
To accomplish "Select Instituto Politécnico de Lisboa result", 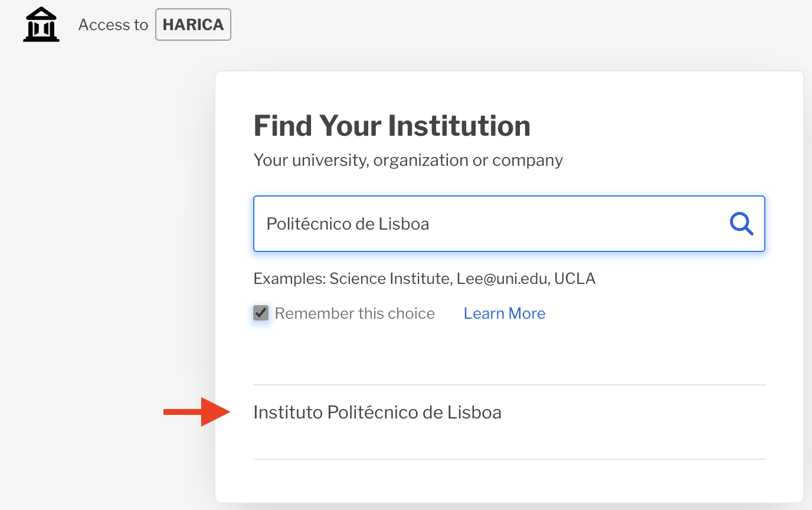I will [x=377, y=412].
